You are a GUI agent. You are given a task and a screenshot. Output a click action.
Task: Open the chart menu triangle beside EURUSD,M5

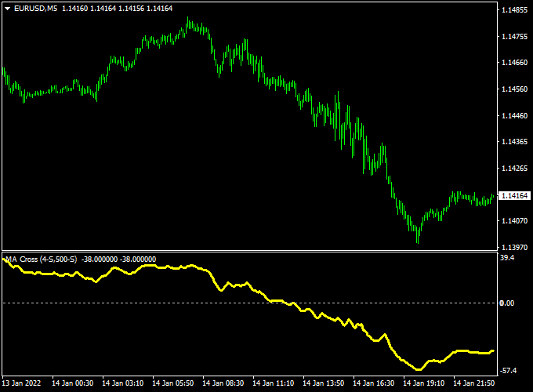[8, 9]
